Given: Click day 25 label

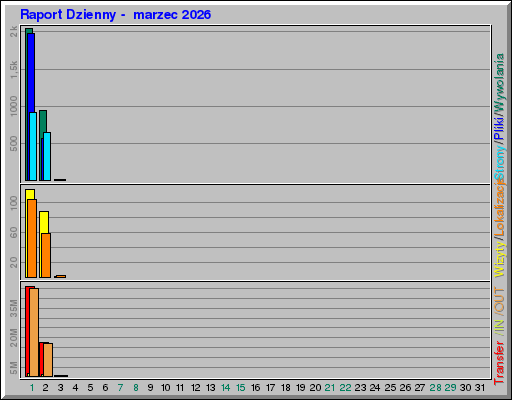Looking at the screenshot, I should point(390,388).
